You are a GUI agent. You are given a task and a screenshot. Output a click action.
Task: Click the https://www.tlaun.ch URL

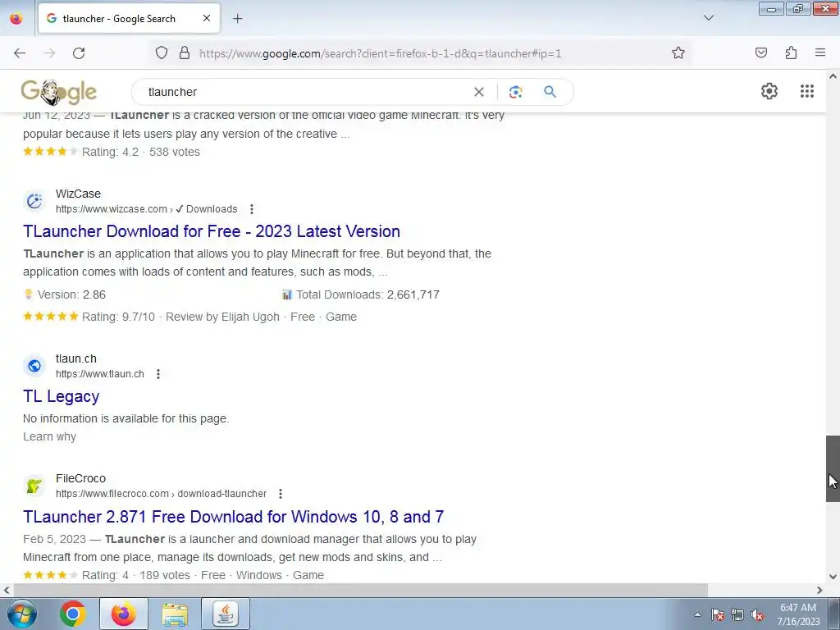click(100, 374)
